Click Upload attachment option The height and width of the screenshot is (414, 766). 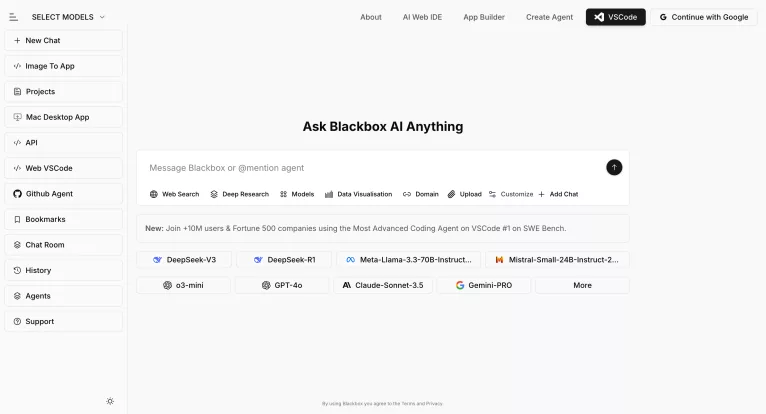pyautogui.click(x=465, y=194)
